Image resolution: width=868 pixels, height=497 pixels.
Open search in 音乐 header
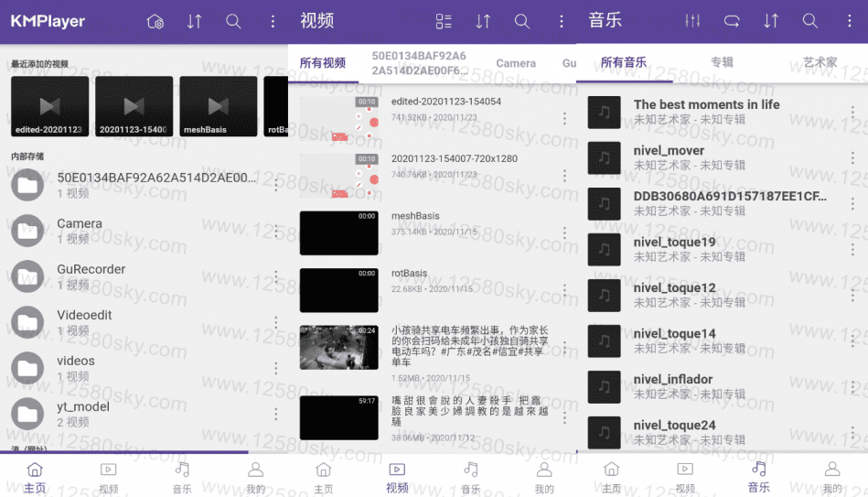809,21
